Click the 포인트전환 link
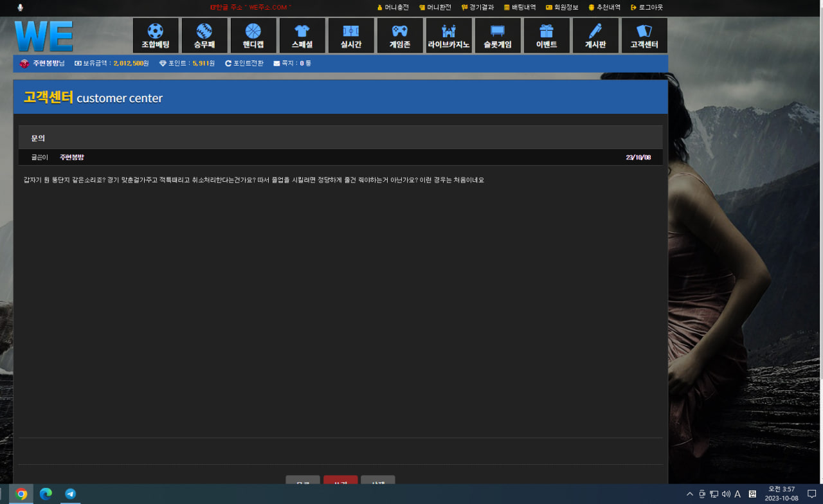The height and width of the screenshot is (504, 823). (244, 64)
